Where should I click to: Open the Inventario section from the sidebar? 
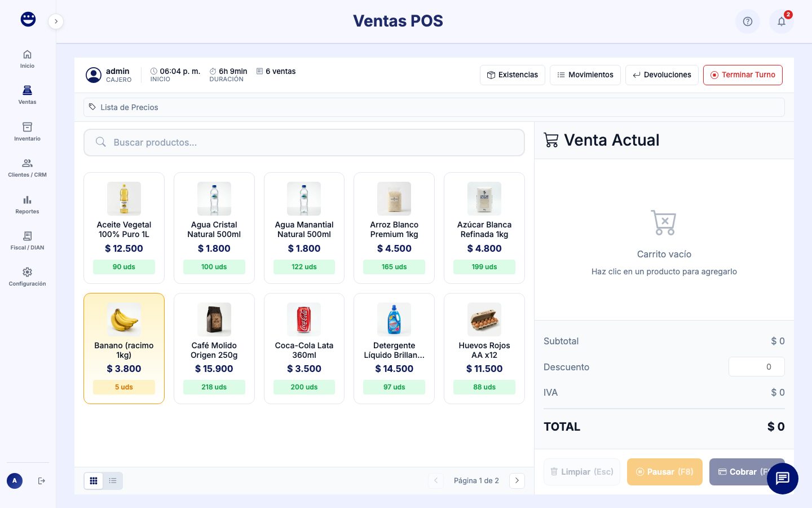point(27,132)
